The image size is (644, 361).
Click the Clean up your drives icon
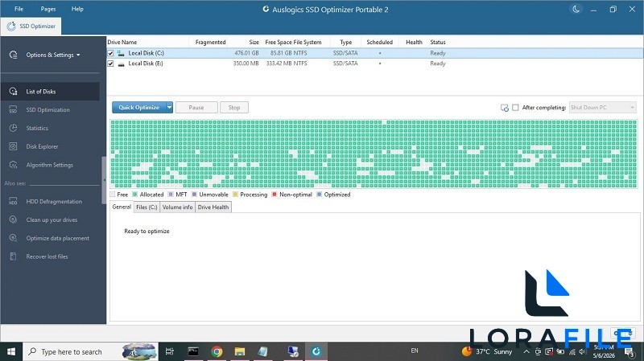pyautogui.click(x=13, y=219)
